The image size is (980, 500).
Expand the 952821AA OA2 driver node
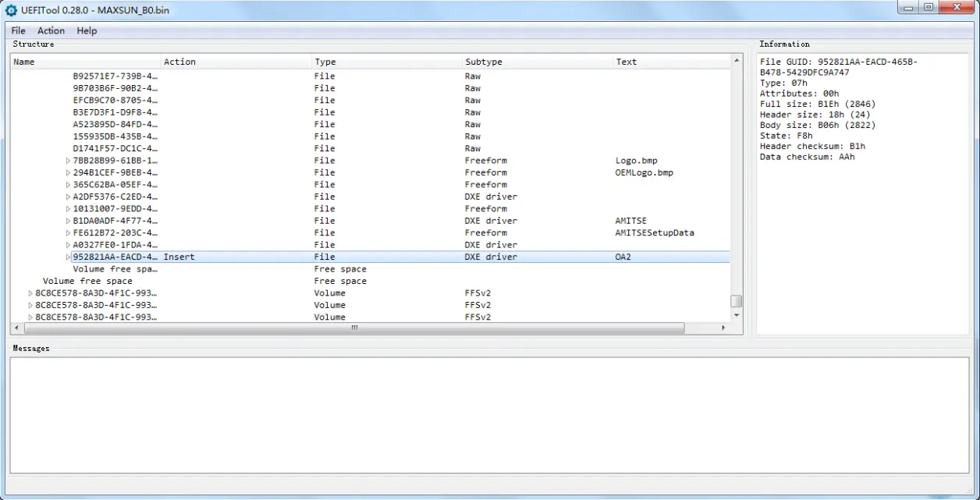[x=68, y=257]
